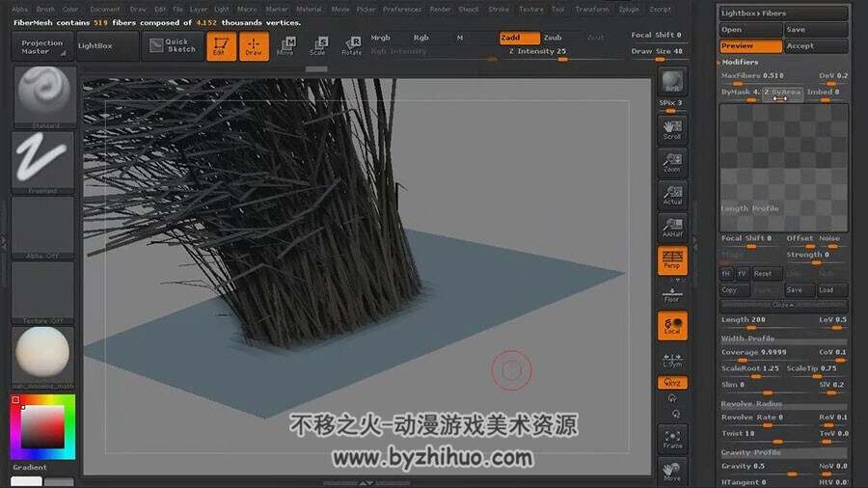
Task: Open the Tool menu
Action: (x=558, y=10)
